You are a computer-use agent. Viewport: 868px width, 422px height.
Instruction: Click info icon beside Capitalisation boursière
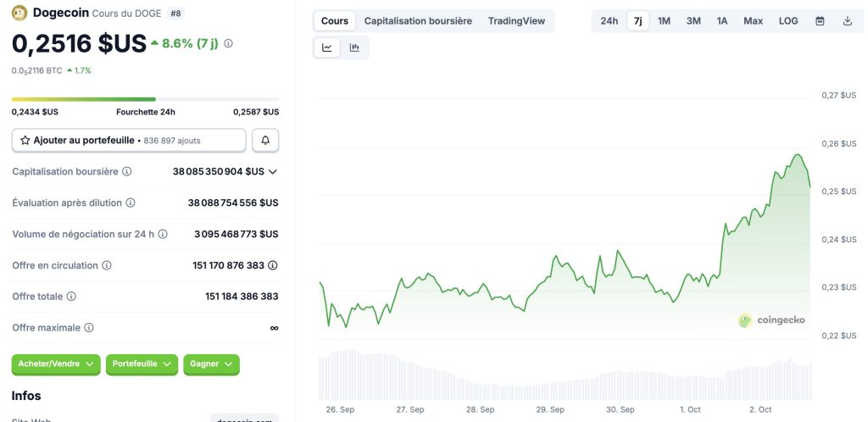(x=127, y=171)
